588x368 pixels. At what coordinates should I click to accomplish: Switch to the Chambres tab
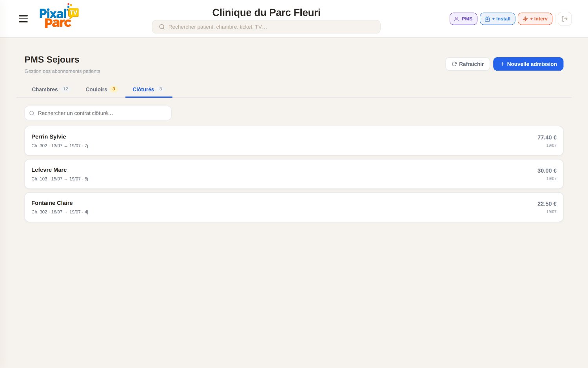tap(50, 89)
